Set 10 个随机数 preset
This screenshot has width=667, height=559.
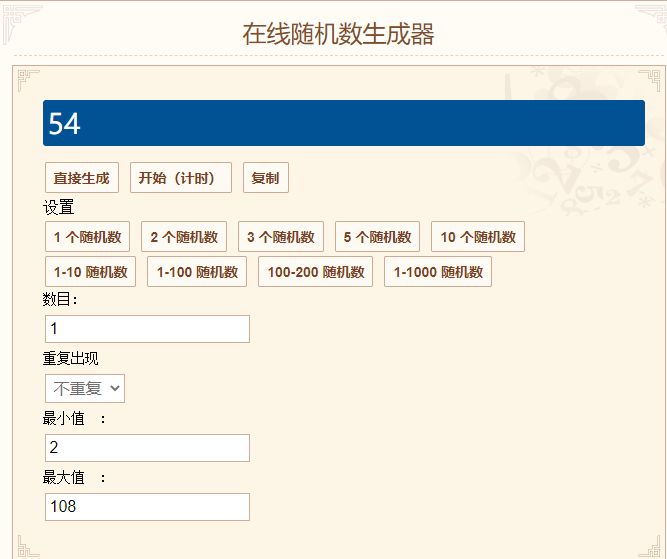click(x=478, y=237)
